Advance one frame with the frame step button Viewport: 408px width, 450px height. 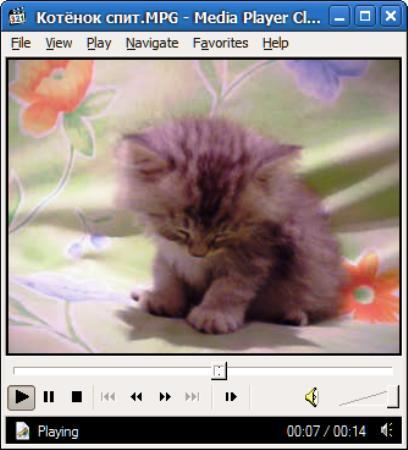pyautogui.click(x=231, y=397)
